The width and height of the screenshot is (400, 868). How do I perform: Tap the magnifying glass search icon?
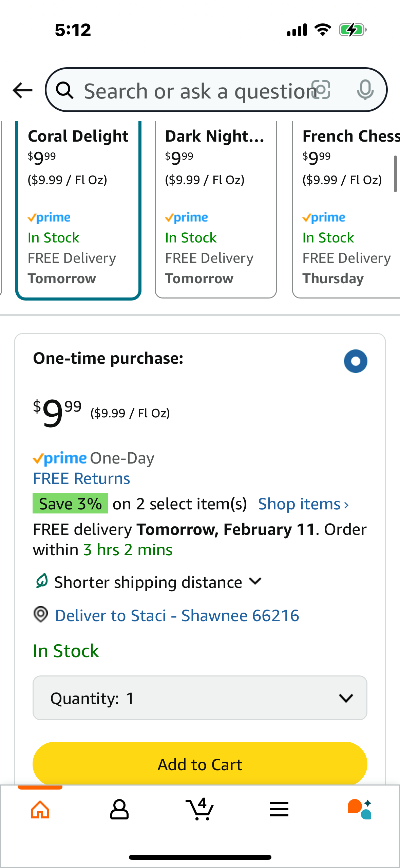(x=64, y=90)
